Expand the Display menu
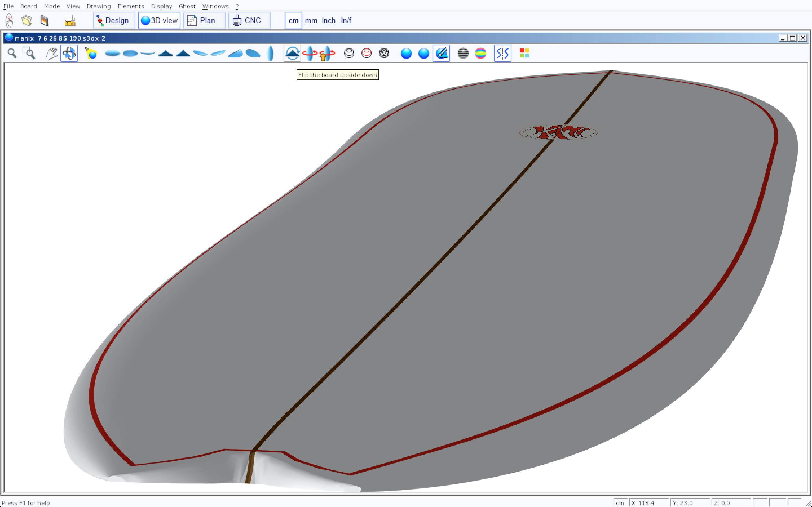Viewport: 812px width, 507px height. click(x=161, y=6)
